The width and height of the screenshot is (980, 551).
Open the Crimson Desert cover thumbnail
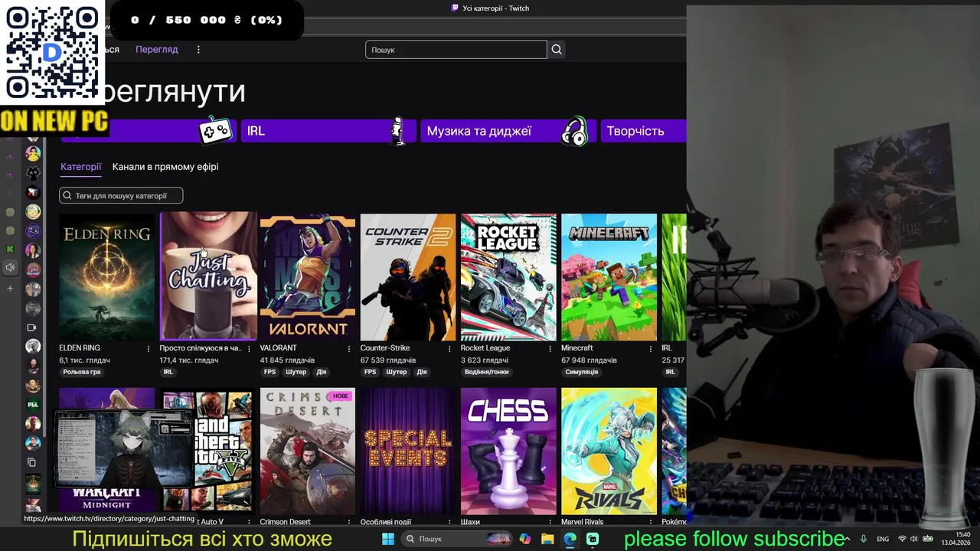click(x=308, y=452)
